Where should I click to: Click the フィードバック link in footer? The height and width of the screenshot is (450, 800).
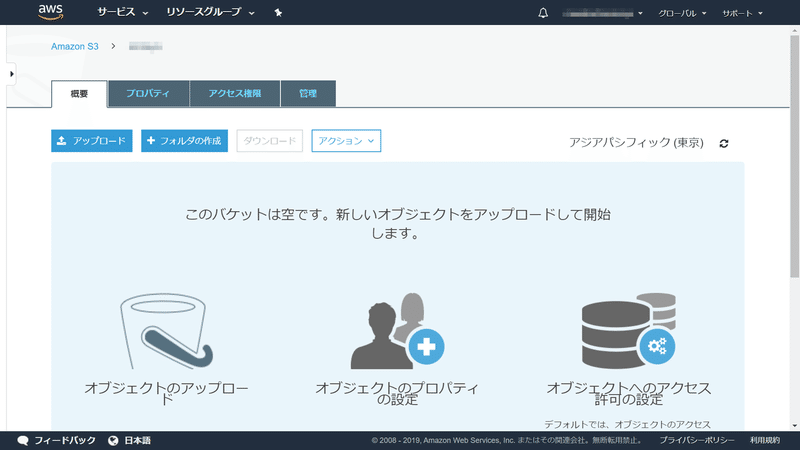[64, 440]
